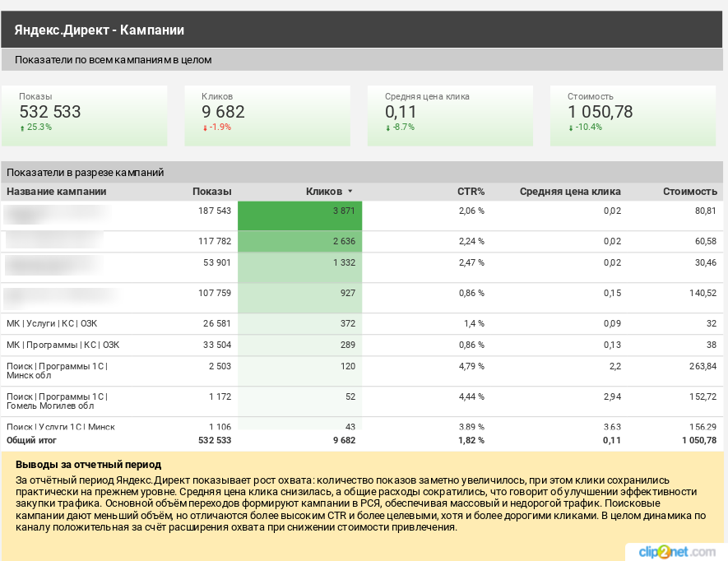Click the green up arrow under Показы scorecard

click(x=22, y=128)
